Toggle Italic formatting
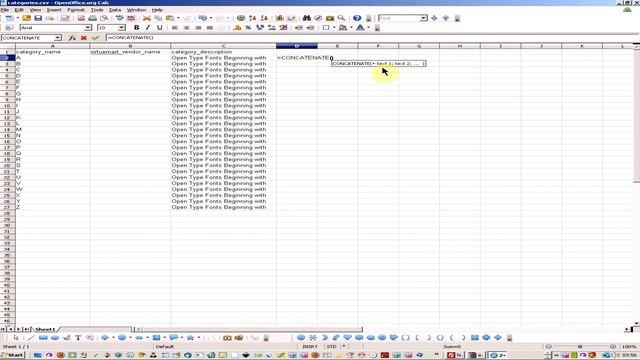This screenshot has width=640, height=360. click(148, 28)
